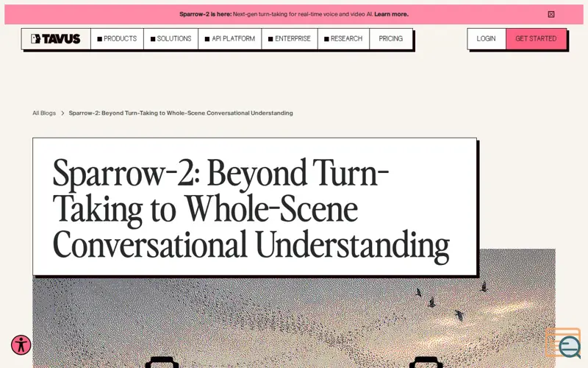The height and width of the screenshot is (368, 588).
Task: Click the 'Sparrow-2 is here:' banner text
Action: (x=206, y=14)
